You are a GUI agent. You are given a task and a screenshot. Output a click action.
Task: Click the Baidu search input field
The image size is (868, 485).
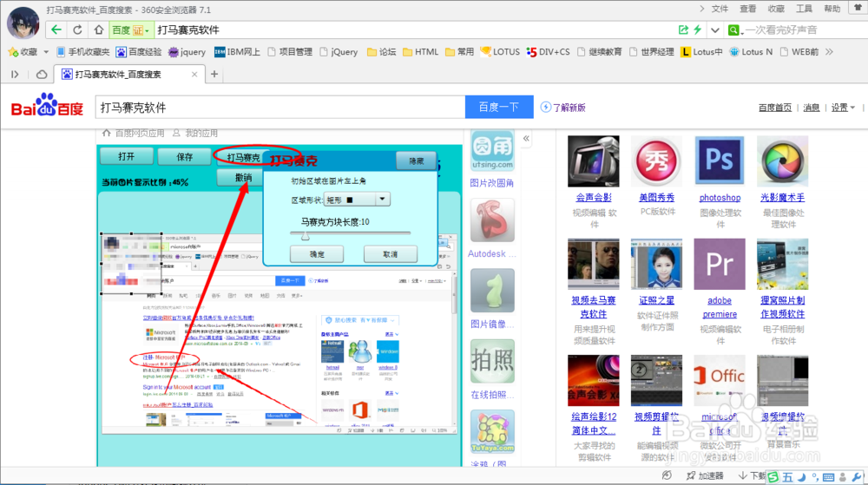[280, 108]
